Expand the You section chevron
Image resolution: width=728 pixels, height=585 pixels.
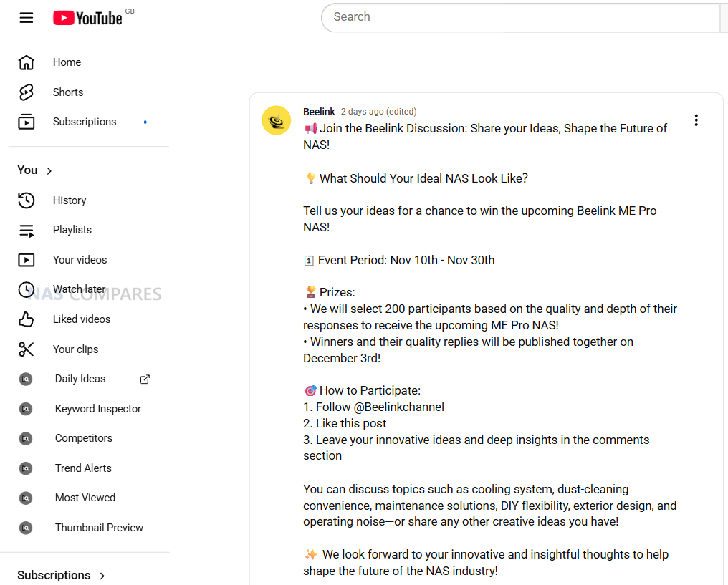click(49, 170)
